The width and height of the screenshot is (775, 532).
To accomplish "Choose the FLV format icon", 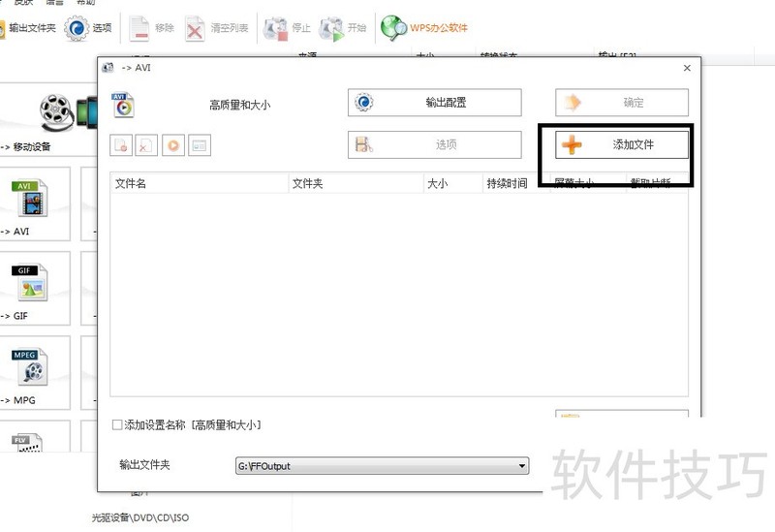I will pyautogui.click(x=28, y=443).
